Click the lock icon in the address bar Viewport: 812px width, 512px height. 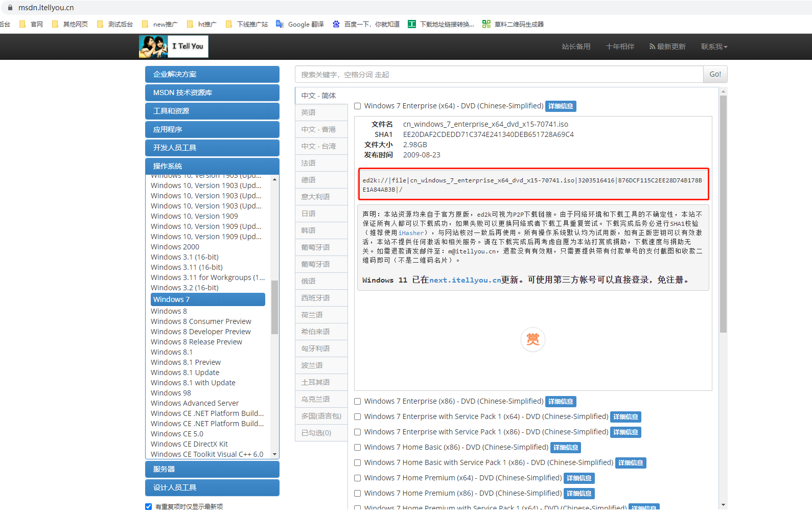10,8
